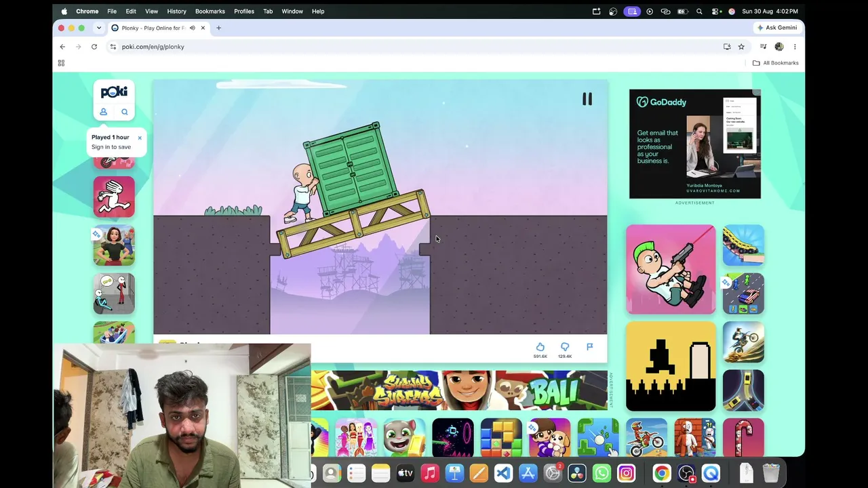
Task: Open the running stickman ninja game
Action: pyautogui.click(x=114, y=197)
